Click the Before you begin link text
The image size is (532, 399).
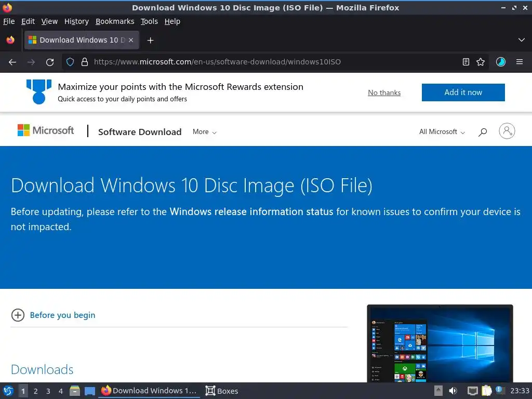tap(62, 315)
